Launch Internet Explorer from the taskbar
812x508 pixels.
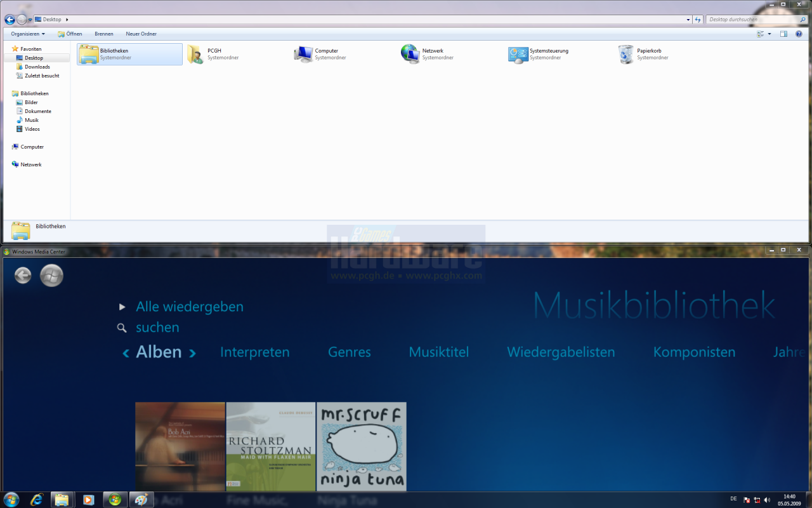coord(37,500)
